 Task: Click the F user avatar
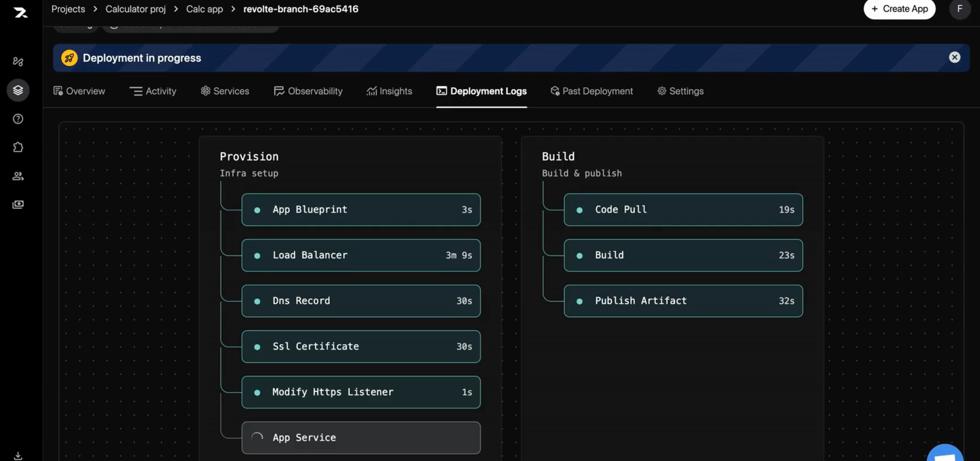pyautogui.click(x=960, y=9)
